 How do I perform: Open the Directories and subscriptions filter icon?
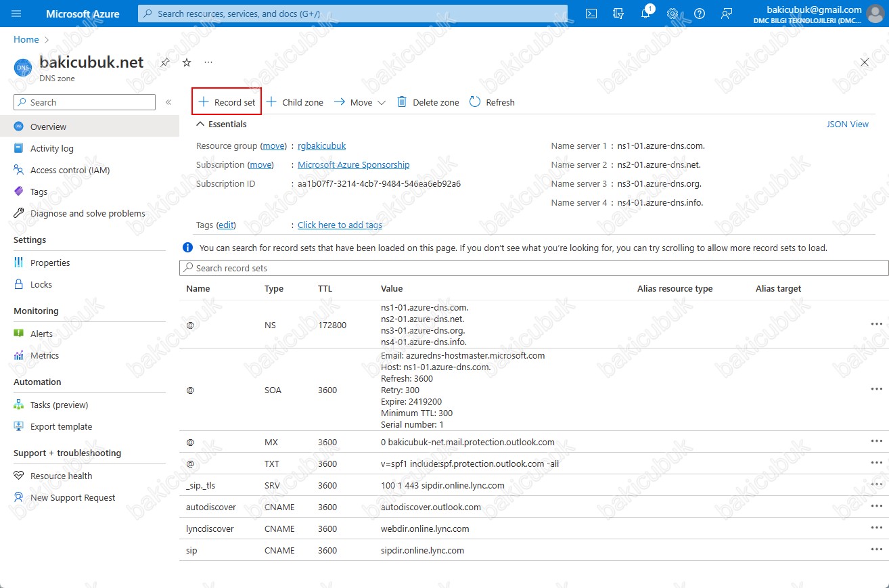[618, 14]
